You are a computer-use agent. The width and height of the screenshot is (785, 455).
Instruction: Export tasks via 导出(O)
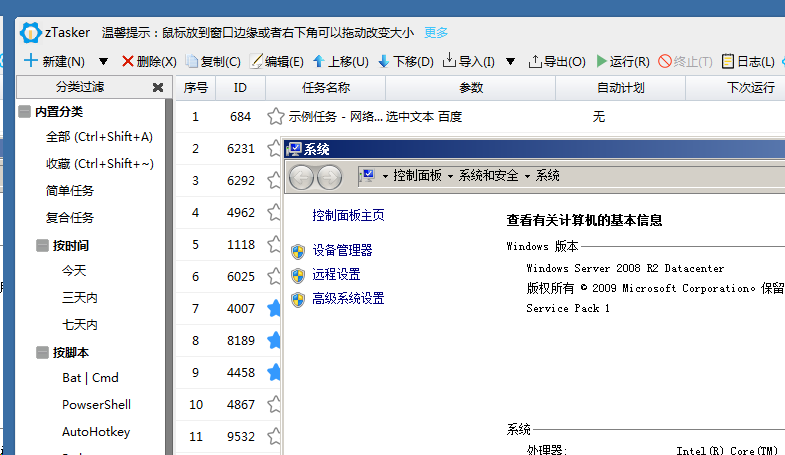pos(557,61)
